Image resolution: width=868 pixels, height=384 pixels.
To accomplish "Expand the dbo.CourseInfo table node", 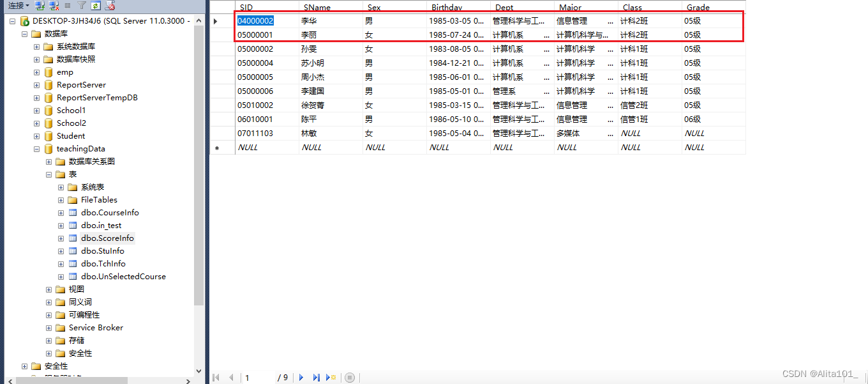I will coord(61,212).
